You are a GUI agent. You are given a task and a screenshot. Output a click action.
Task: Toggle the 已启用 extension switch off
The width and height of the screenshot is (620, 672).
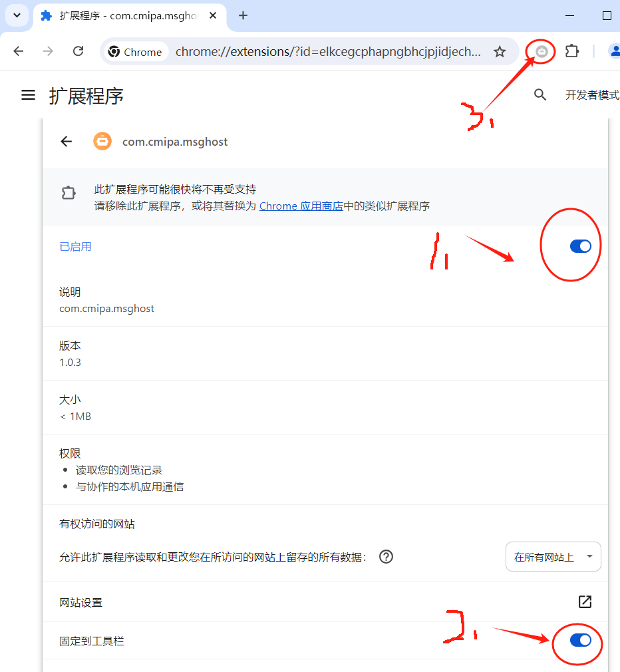coord(581,246)
